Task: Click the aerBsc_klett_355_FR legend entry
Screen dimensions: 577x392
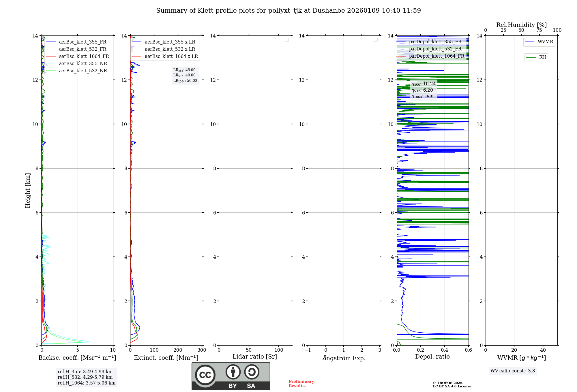Action: [x=83, y=42]
